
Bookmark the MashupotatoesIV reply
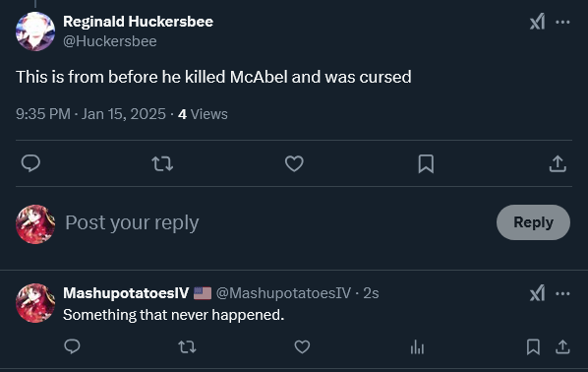[533, 346]
